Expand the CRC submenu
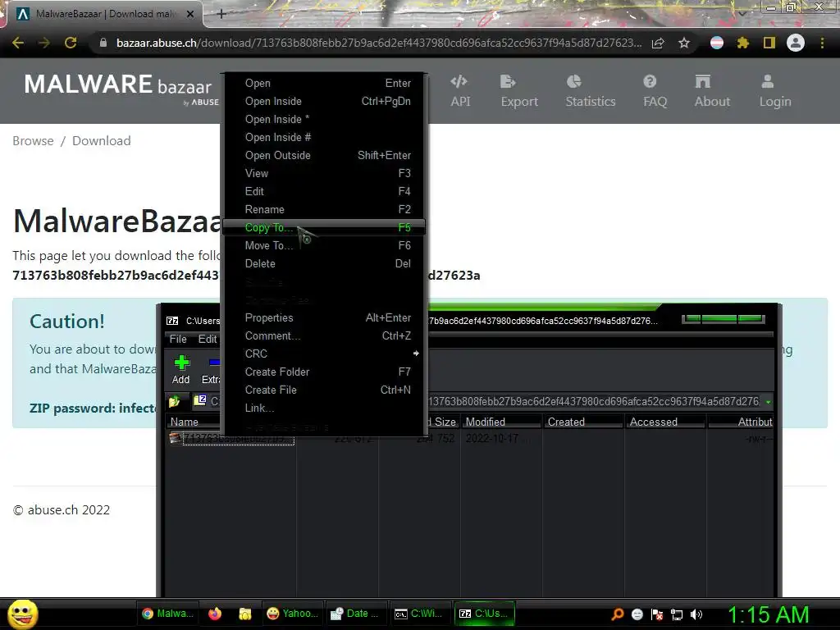The height and width of the screenshot is (630, 840). coord(323,354)
